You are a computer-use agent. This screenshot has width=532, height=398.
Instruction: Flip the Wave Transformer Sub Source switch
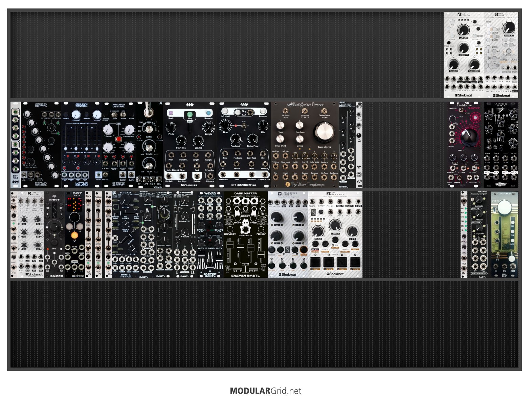click(286, 111)
